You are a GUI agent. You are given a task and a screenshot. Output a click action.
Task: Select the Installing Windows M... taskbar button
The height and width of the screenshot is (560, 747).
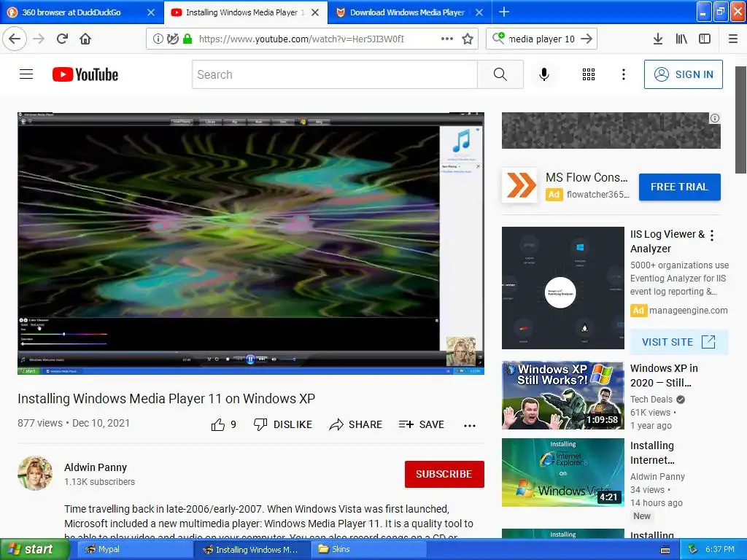(252, 549)
